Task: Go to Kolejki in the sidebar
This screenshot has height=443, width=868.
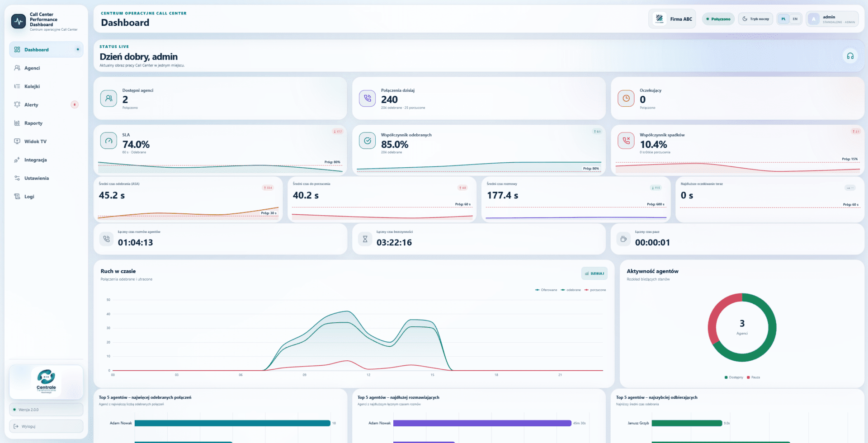Action: pos(46,86)
